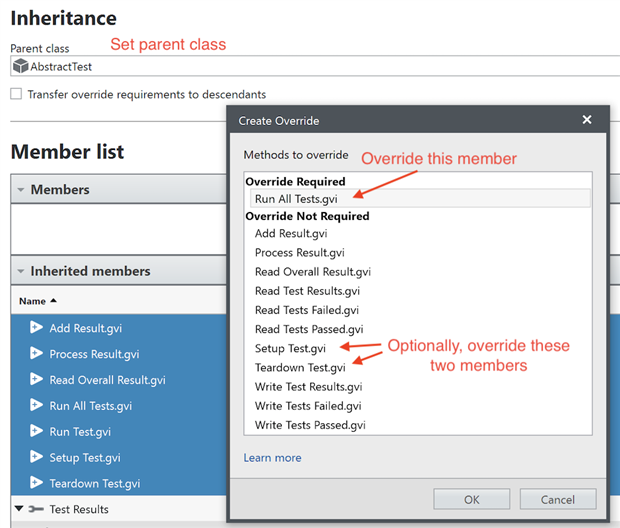
Task: Select Run All Tests.gvi in override list
Action: 296,199
